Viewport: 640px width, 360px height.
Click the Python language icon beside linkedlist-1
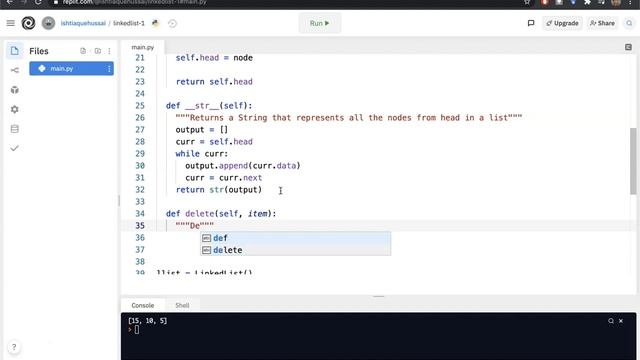click(x=156, y=23)
